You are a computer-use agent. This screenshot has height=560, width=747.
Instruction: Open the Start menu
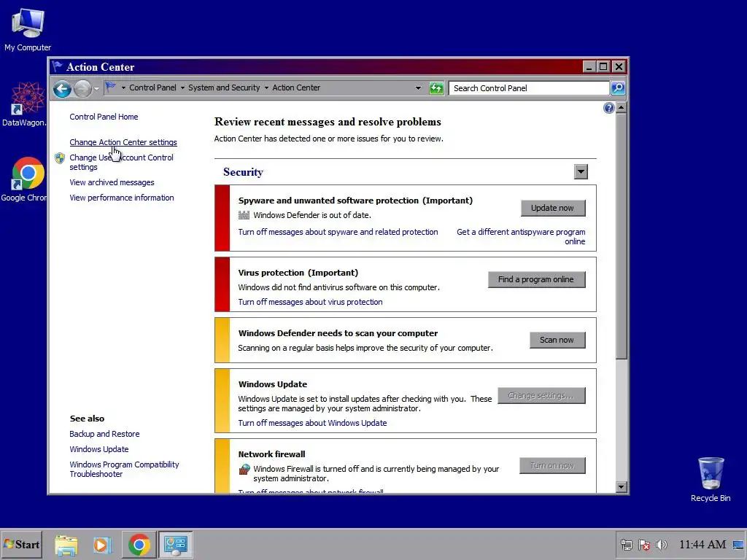click(21, 545)
